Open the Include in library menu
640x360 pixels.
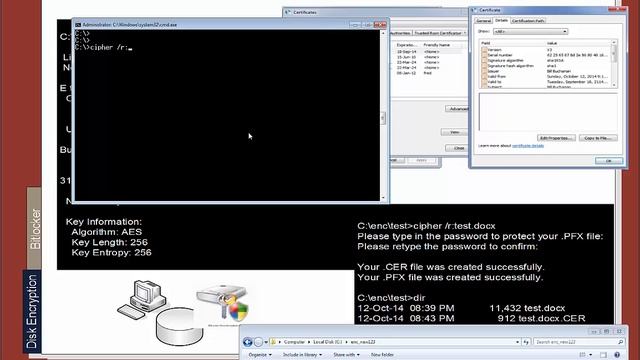pyautogui.click(x=302, y=355)
